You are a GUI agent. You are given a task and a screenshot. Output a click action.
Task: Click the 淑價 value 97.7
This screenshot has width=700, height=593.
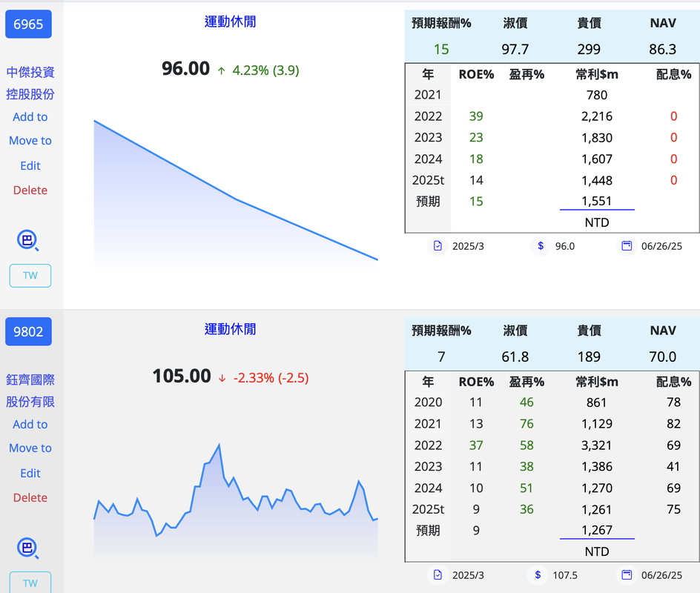[x=515, y=49]
